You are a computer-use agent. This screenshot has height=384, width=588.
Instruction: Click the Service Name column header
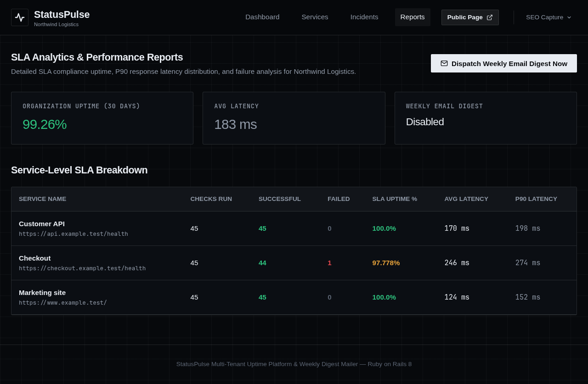point(42,199)
